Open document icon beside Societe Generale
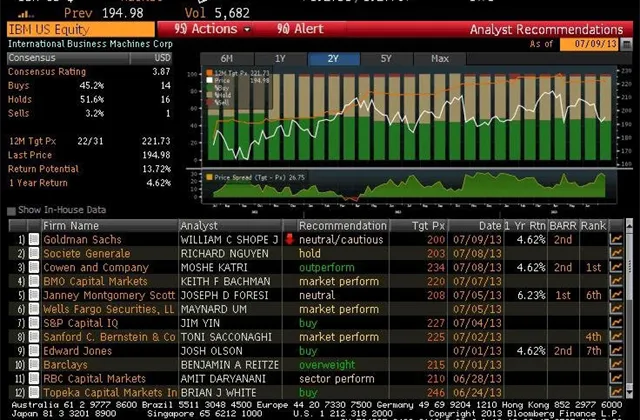The height and width of the screenshot is (420, 640). pyautogui.click(x=34, y=253)
